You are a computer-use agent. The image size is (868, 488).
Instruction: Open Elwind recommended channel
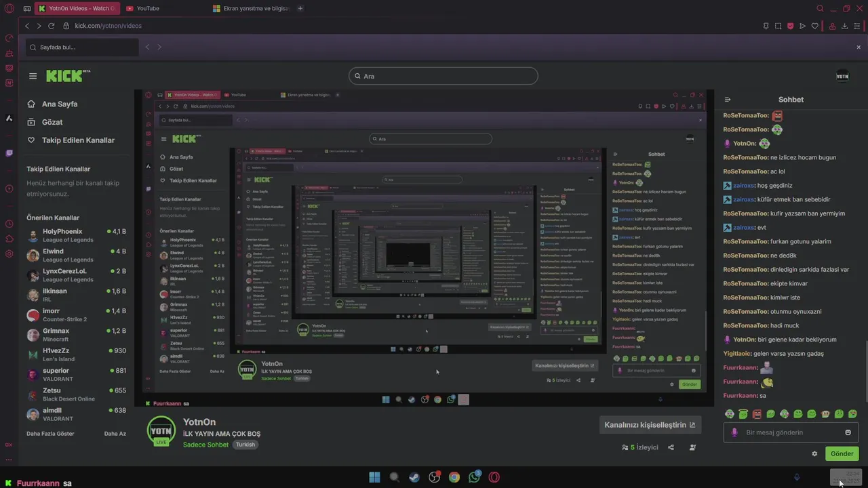[x=76, y=256]
